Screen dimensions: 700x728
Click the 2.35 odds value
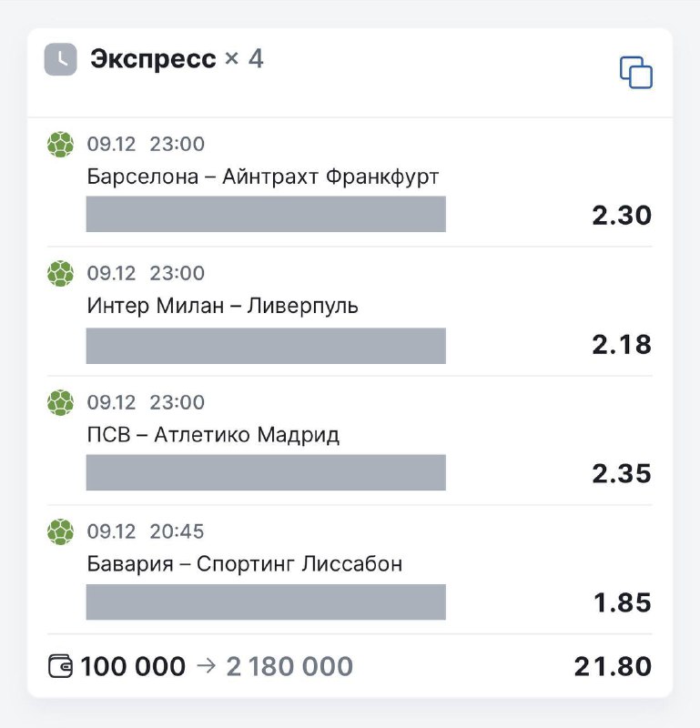coord(622,474)
